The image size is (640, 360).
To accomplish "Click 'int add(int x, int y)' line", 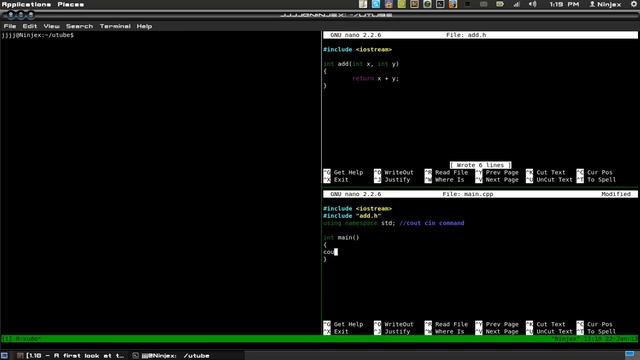I will [361, 64].
